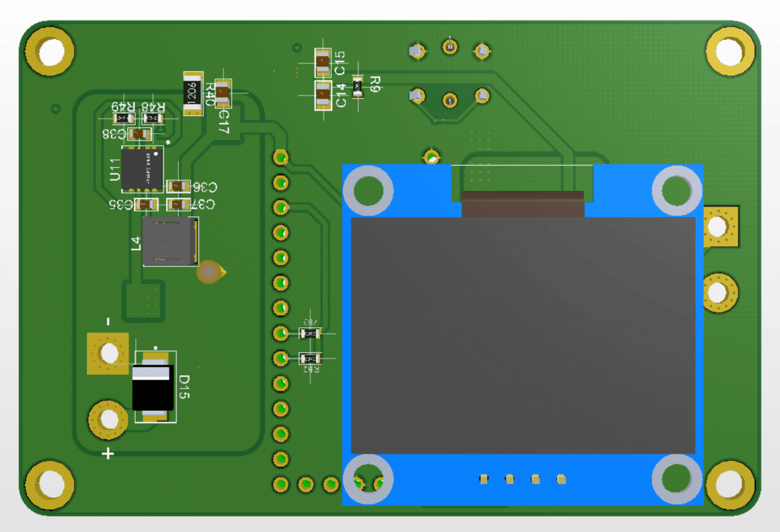Screen dimensions: 780x532
Task: Select capacitor C15 at the top
Action: (323, 63)
